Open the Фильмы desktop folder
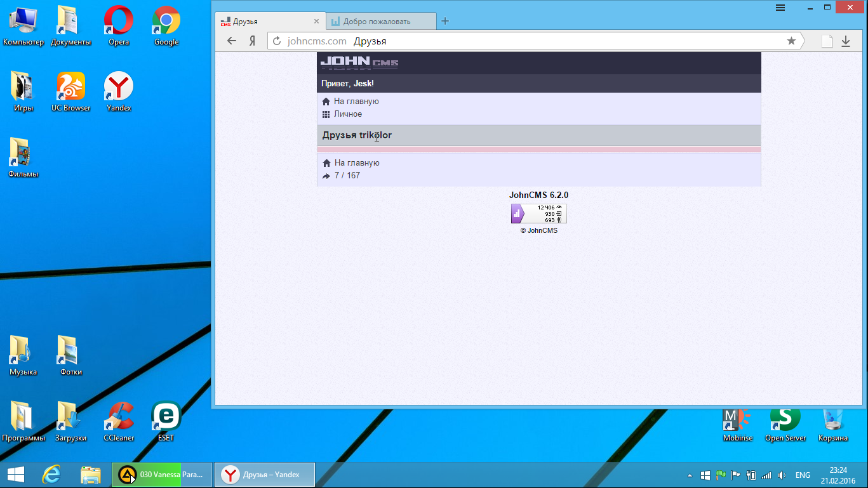Screen dimensions: 868x488 click(23, 158)
